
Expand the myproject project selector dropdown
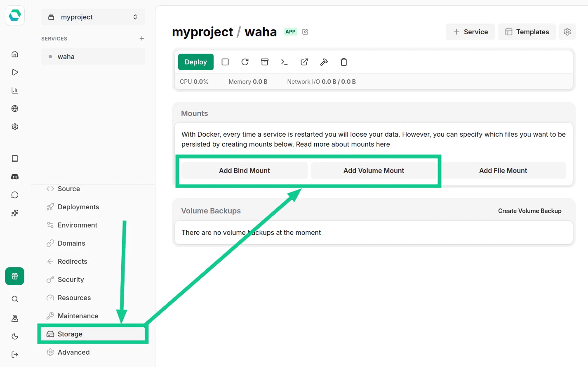pyautogui.click(x=93, y=17)
